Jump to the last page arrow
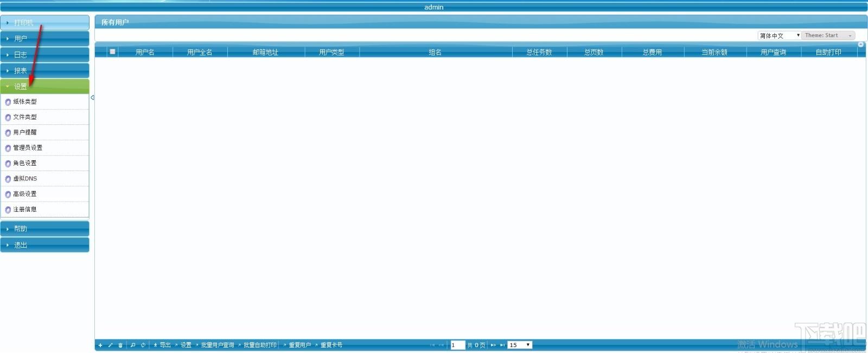868x353 pixels. pyautogui.click(x=502, y=345)
